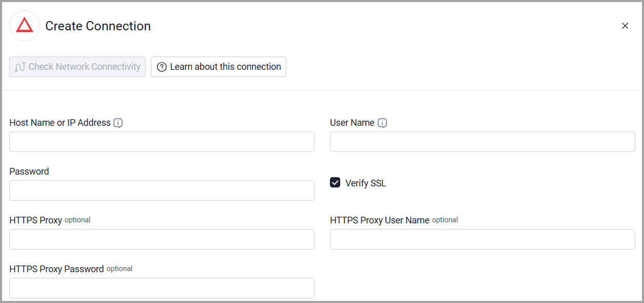
Task: Open Learn about this connection
Action: [219, 67]
